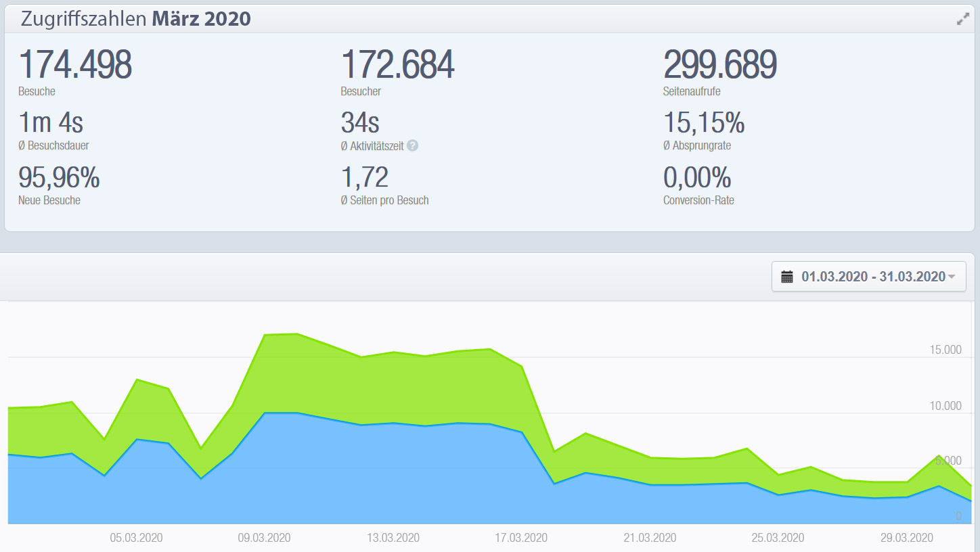
Task: Click the Besuche count 174.498
Action: 75,65
